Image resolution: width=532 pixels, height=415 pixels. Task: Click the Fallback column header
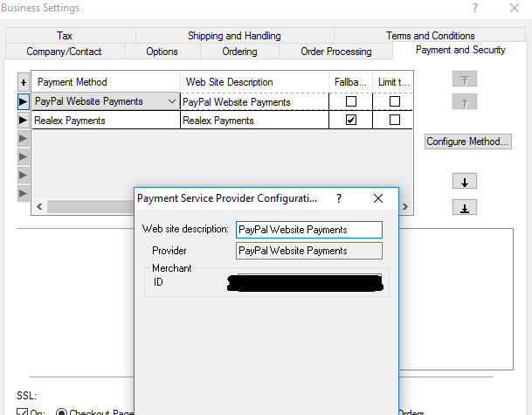point(350,82)
